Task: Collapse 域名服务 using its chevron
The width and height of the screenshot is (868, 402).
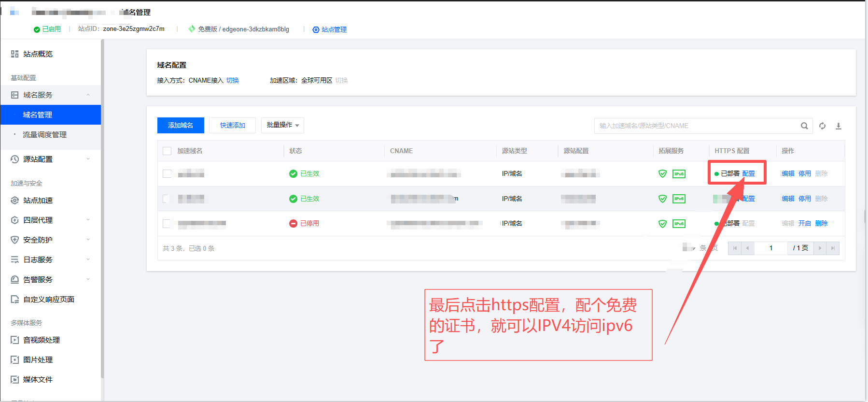Action: click(88, 95)
